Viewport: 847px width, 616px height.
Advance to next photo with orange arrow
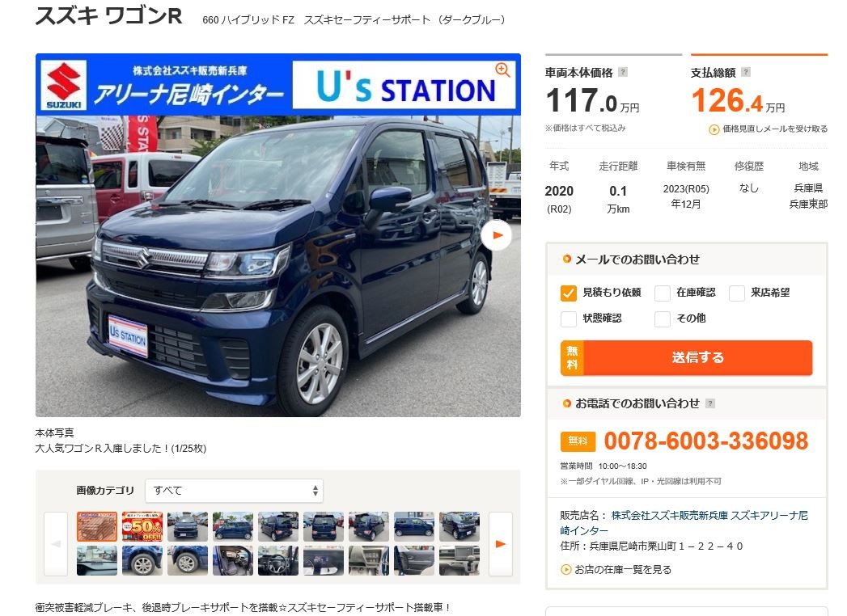point(497,235)
